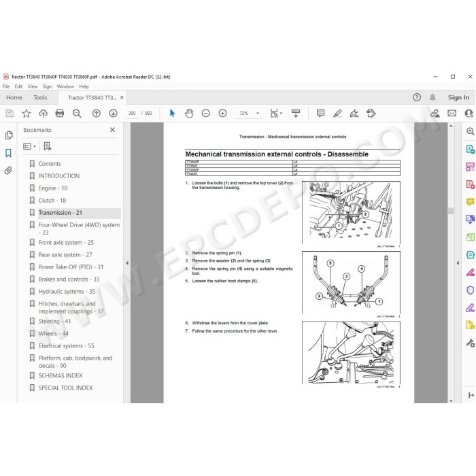This screenshot has height=476, width=476.
Task: Close the Tractor TT3840 document tab
Action: 122,97
